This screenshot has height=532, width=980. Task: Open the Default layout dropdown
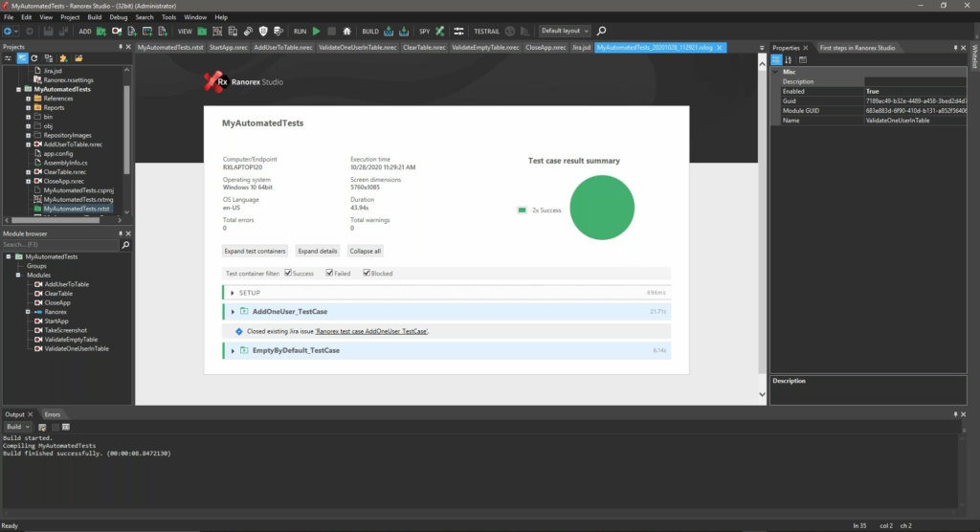point(565,31)
